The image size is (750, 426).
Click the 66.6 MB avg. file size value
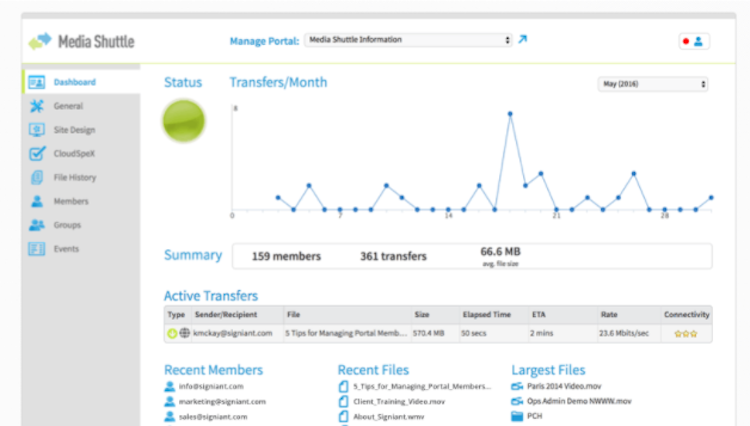click(x=500, y=256)
